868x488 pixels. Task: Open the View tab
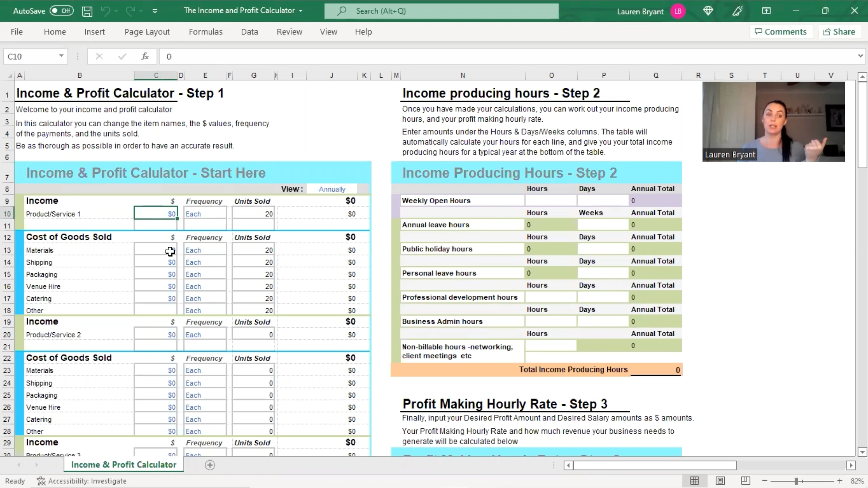(x=328, y=32)
